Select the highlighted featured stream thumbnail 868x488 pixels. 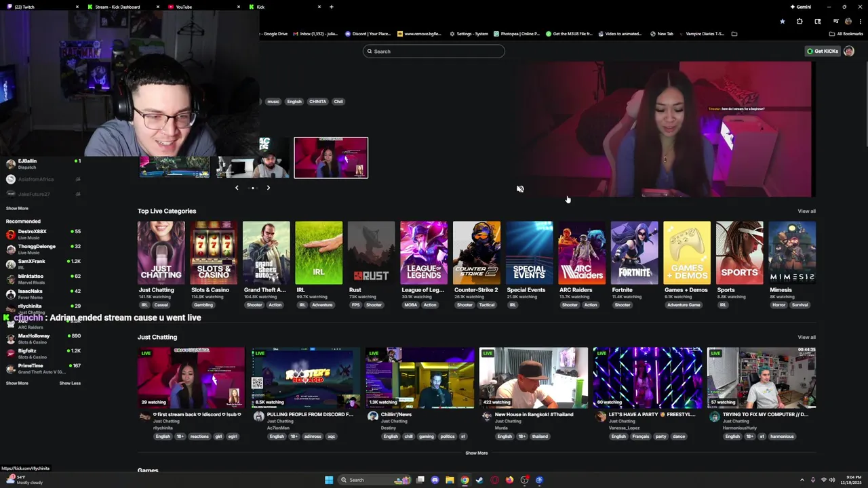tap(331, 158)
